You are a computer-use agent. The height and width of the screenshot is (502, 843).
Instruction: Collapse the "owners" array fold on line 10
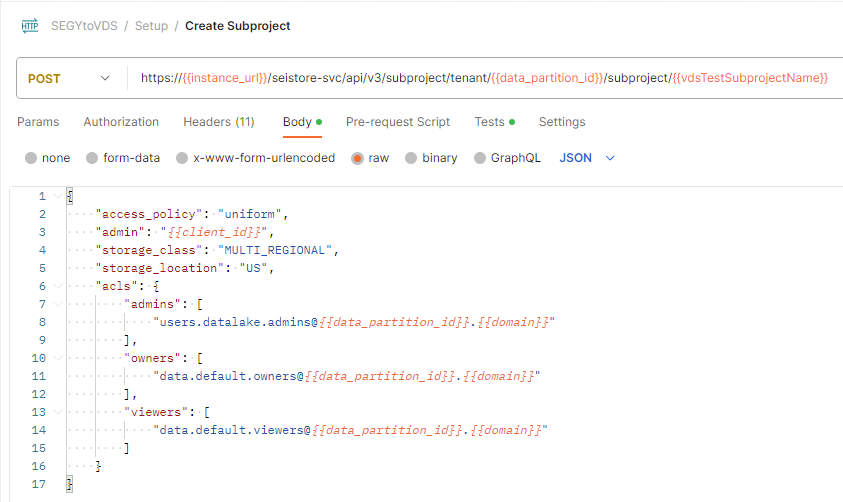[58, 358]
